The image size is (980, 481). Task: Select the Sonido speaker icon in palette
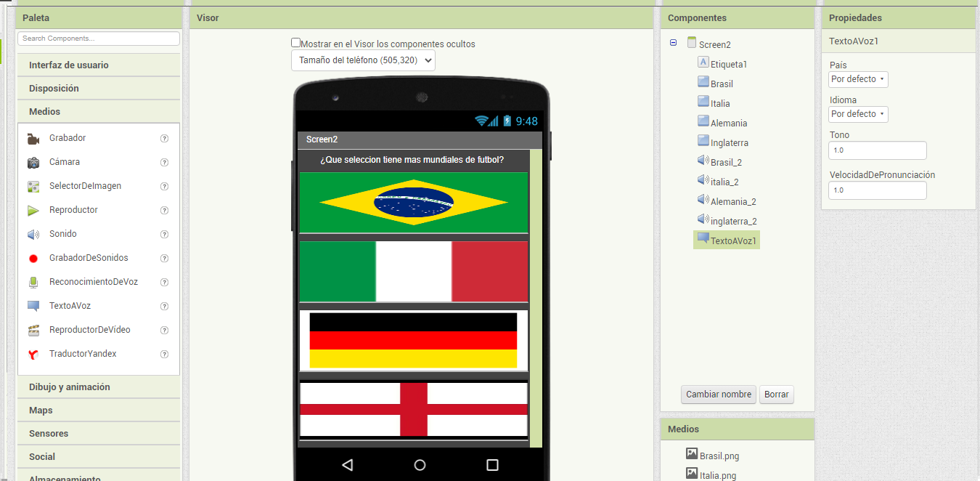33,234
